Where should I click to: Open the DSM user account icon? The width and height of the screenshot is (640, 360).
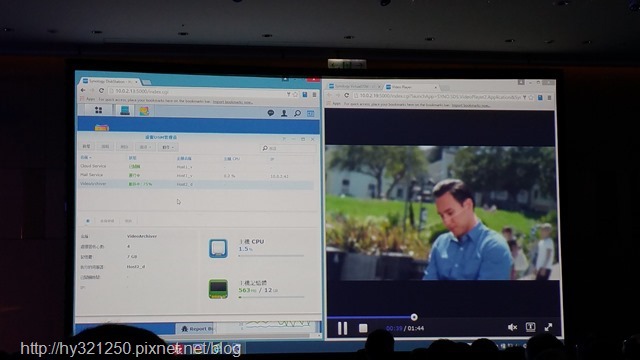[284, 113]
